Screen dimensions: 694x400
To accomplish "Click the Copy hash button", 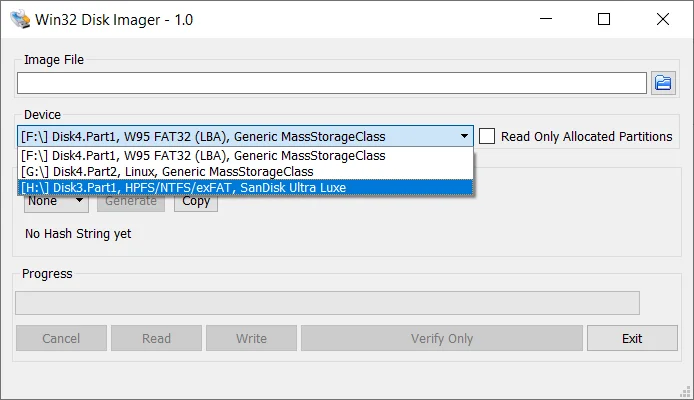I will [x=196, y=201].
